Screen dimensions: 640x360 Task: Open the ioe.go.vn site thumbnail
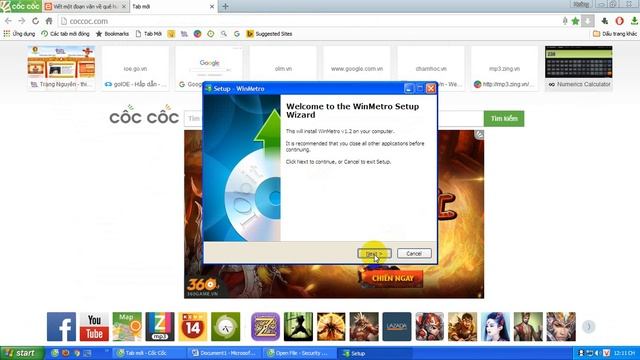click(x=135, y=68)
